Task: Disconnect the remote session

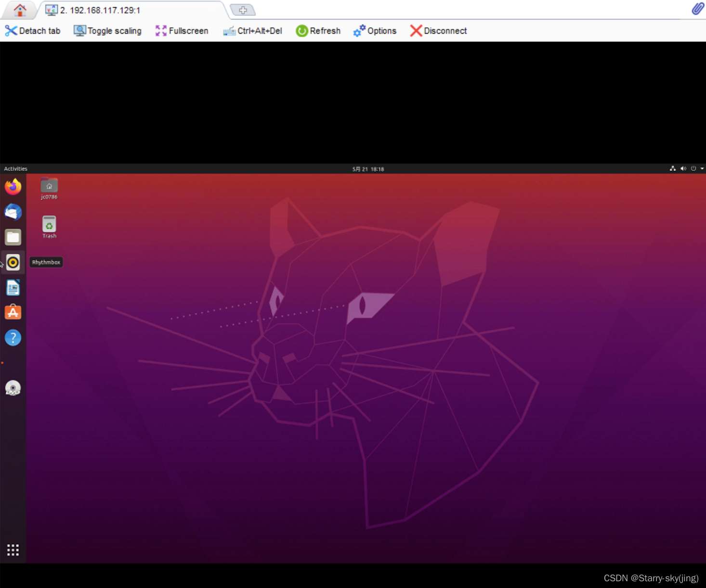Action: [438, 31]
